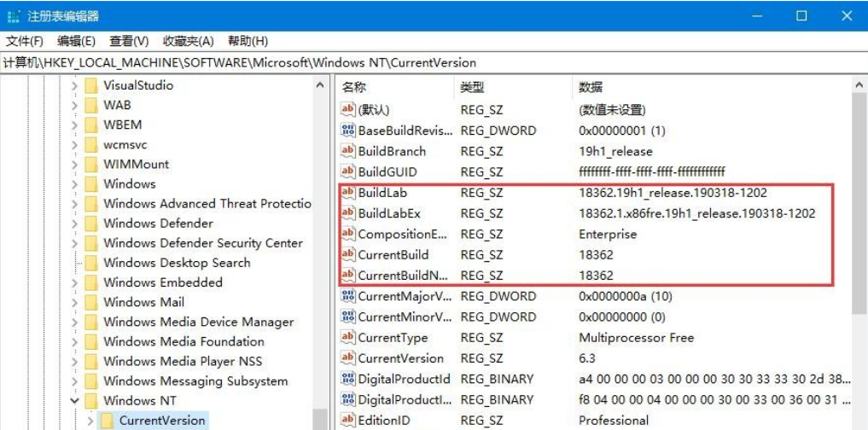Click the Windows NT folder icon

click(x=91, y=401)
